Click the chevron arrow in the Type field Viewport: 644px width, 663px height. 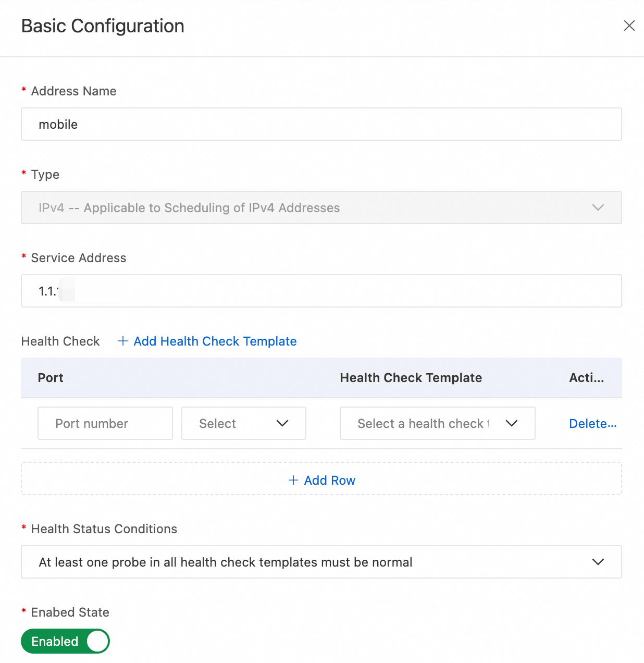click(x=598, y=207)
